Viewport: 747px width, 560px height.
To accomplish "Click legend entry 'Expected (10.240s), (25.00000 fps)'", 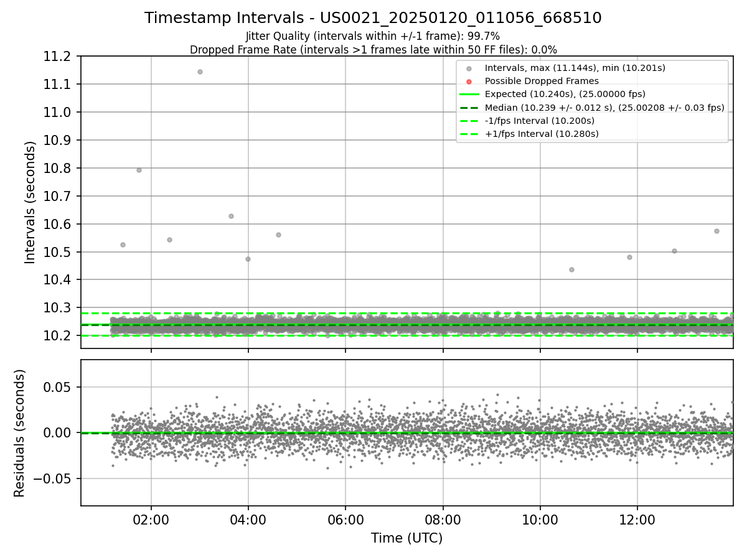I will (x=565, y=94).
